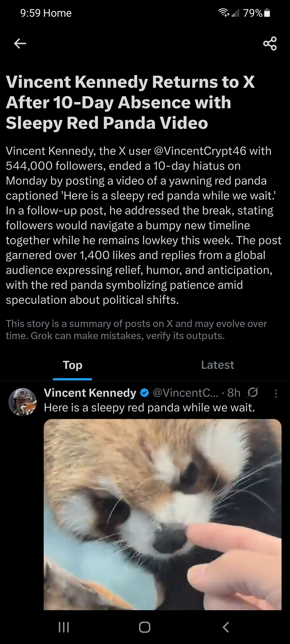Viewport: 290px width, 644px height.
Task: Tap the Grok disclaimer text
Action: [x=136, y=329]
